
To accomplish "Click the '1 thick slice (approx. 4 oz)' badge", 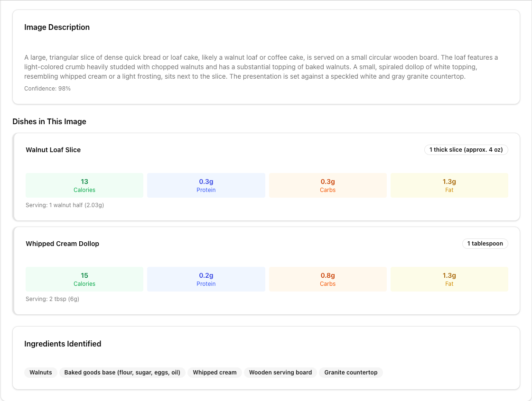I will click(x=466, y=150).
